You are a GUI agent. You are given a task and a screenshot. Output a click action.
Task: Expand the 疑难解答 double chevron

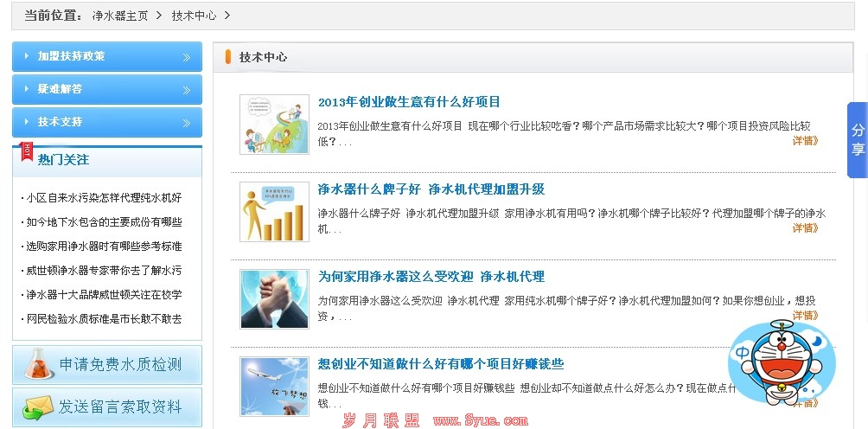(x=187, y=90)
